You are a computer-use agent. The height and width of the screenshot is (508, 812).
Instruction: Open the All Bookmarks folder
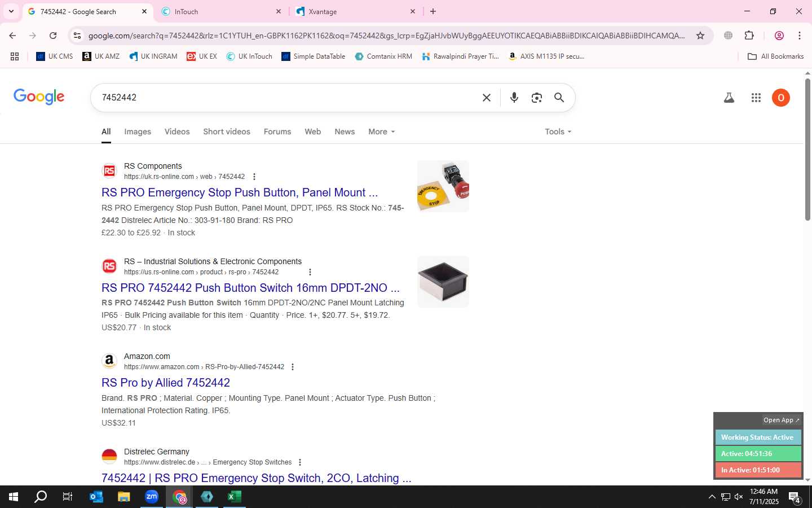tap(775, 56)
